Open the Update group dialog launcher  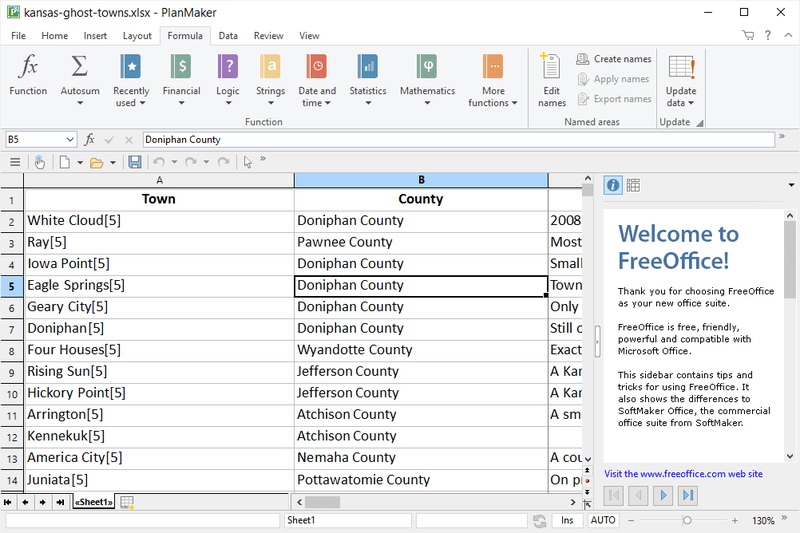(700, 123)
